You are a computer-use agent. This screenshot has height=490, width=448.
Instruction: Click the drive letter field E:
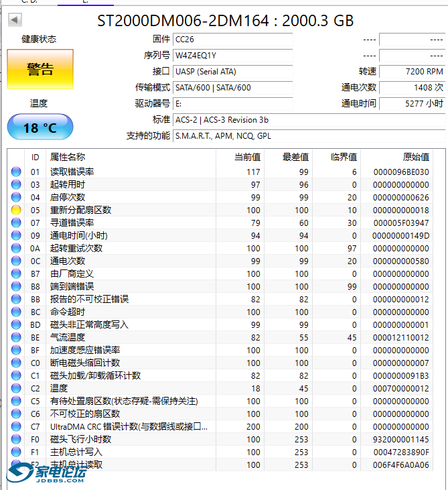(232, 104)
